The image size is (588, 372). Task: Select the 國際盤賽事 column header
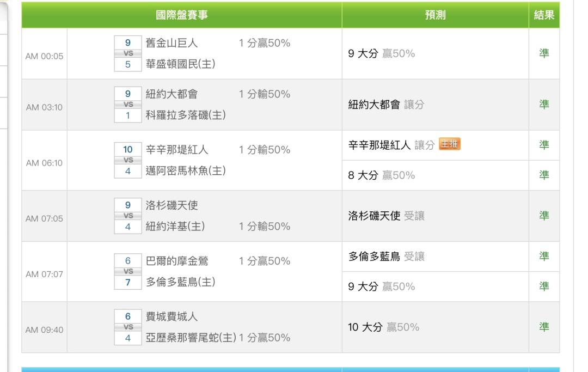coord(182,15)
